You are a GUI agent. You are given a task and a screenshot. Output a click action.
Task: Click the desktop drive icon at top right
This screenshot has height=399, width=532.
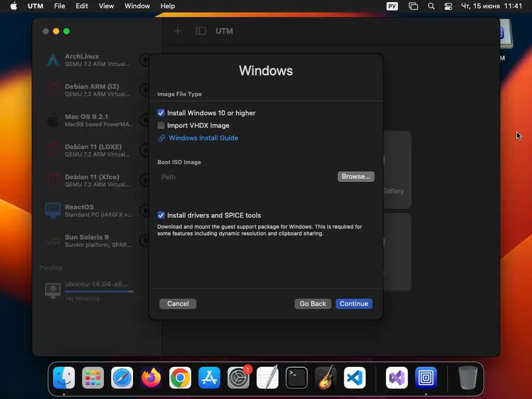click(506, 34)
